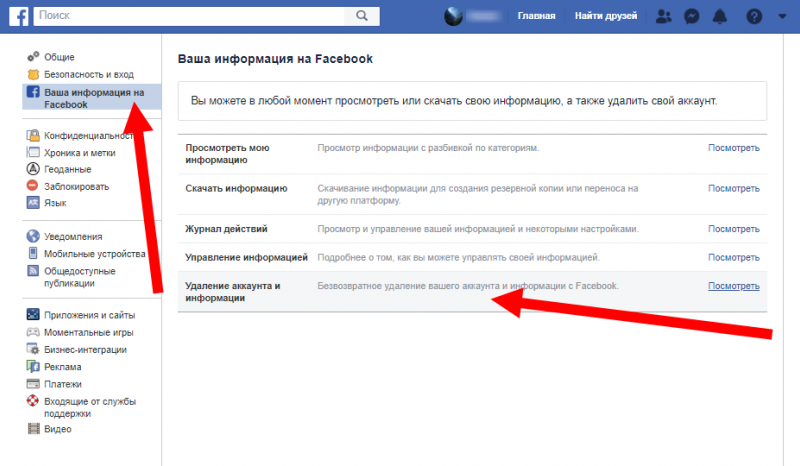
Task: Click Посмотреть for Управление информацией
Action: click(x=733, y=257)
